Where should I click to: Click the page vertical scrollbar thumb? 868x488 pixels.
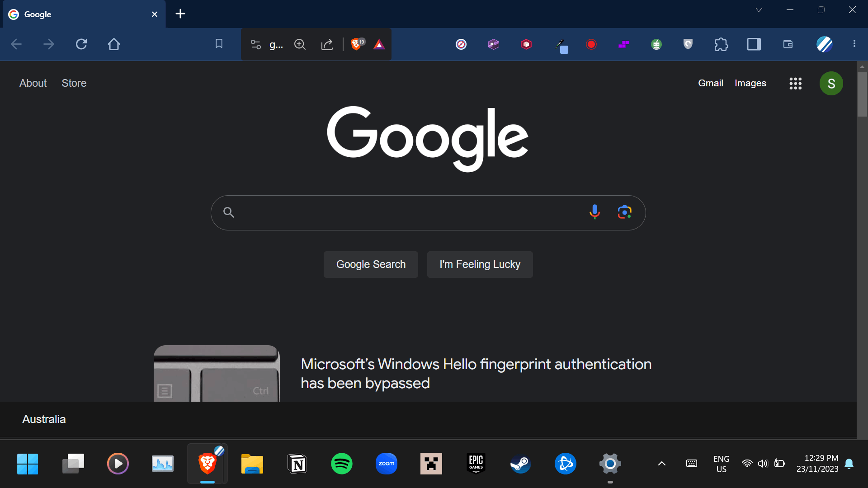pyautogui.click(x=862, y=94)
